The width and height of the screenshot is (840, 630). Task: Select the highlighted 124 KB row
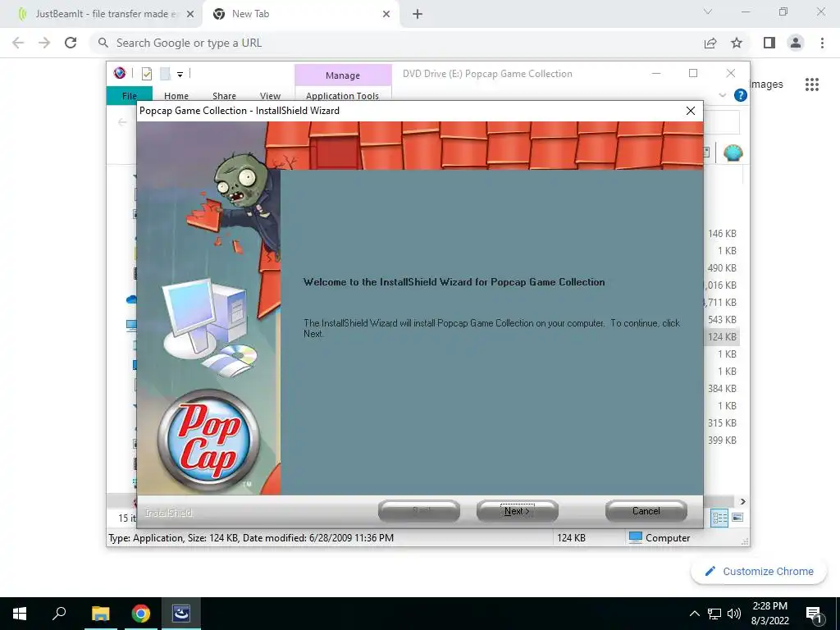point(722,337)
